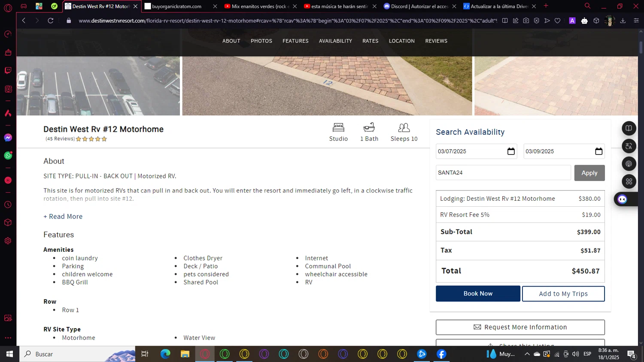
Task: Open File Explorer from the taskbar
Action: [x=185, y=354]
